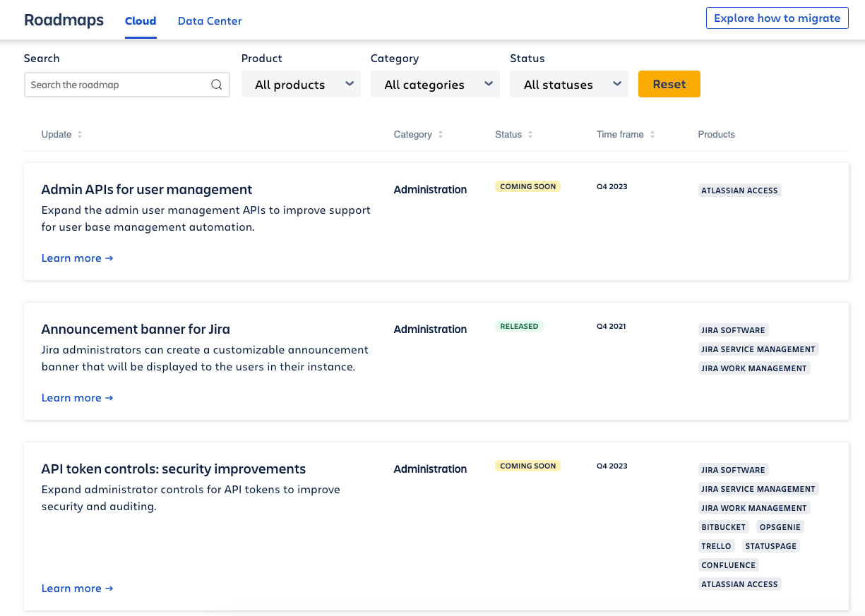Open Learn more for API token controls

tap(77, 588)
